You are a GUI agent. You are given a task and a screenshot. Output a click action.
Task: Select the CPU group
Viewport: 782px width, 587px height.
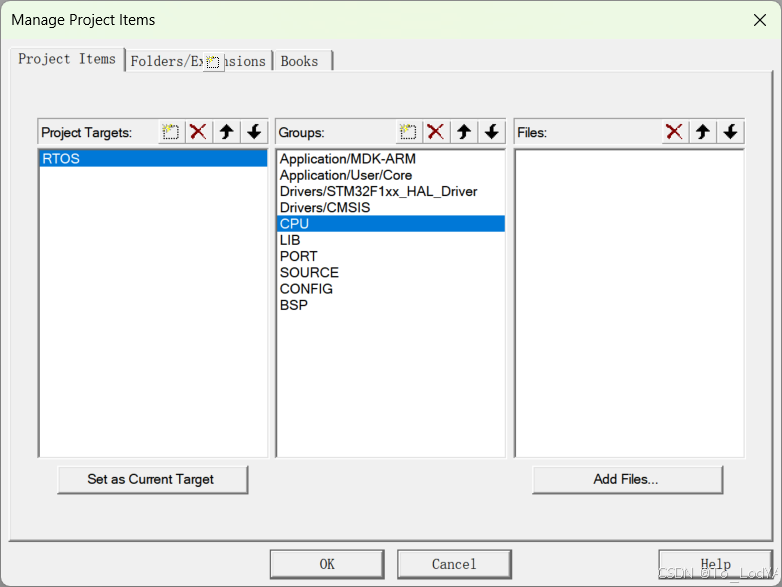pyautogui.click(x=391, y=223)
